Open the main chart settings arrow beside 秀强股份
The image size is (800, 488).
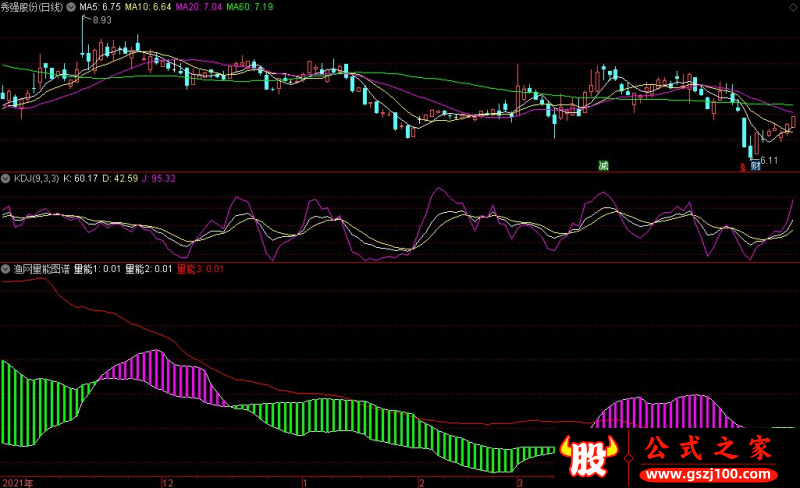(71, 7)
